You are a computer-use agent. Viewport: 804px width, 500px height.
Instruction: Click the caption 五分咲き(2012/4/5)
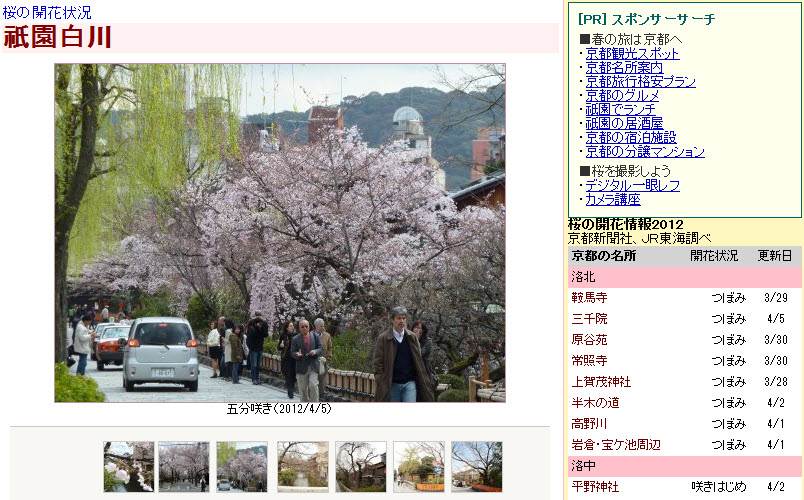[x=279, y=409]
